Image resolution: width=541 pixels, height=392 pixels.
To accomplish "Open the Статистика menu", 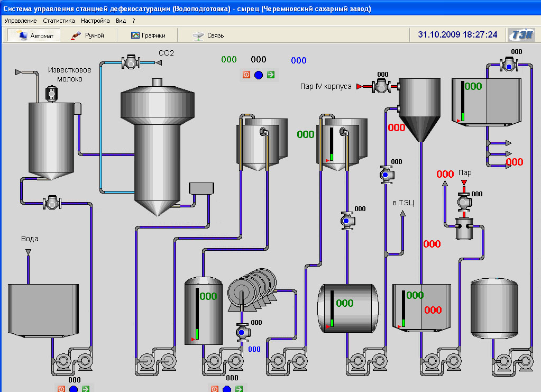I will [x=59, y=21].
